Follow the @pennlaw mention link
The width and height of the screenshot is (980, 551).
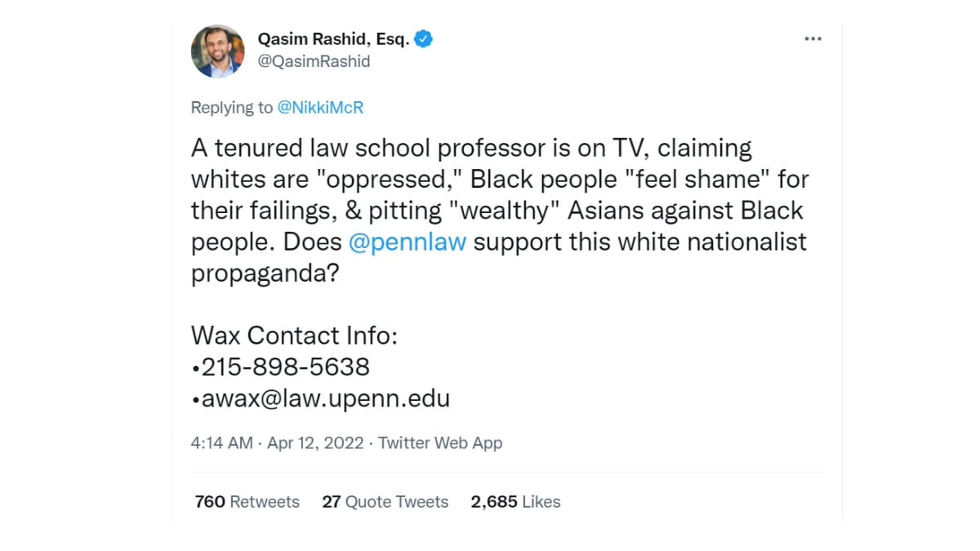tap(407, 242)
